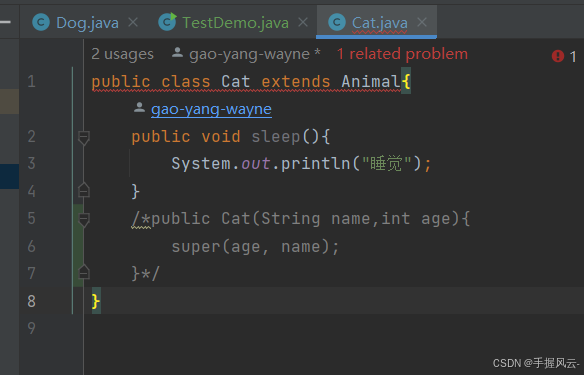Collapse comment block fold at line 5
584x375 pixels.
point(84,219)
